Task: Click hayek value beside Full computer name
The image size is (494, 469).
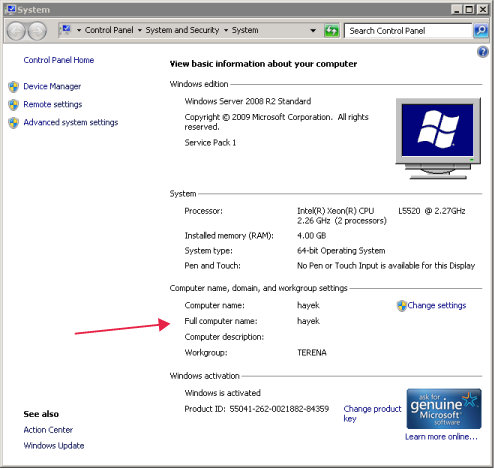Action: coord(308,321)
